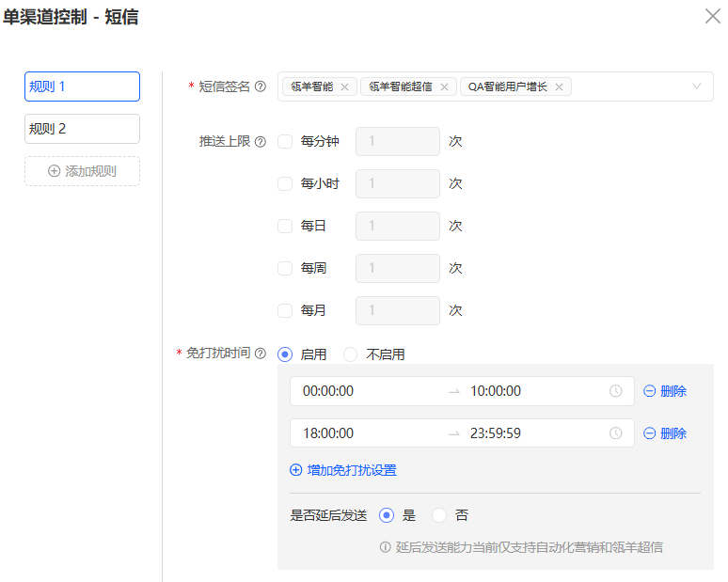Enable the 每日 limit checkbox

click(x=285, y=226)
